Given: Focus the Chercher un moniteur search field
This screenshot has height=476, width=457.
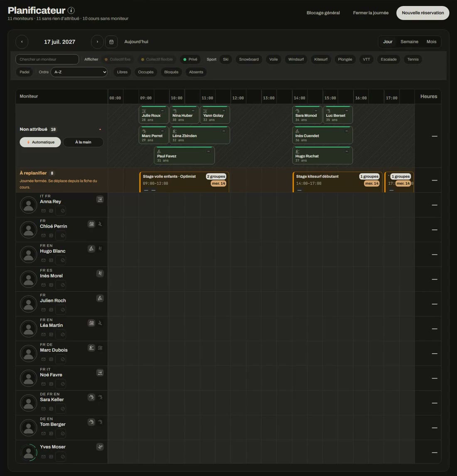Looking at the screenshot, I should 47,59.
